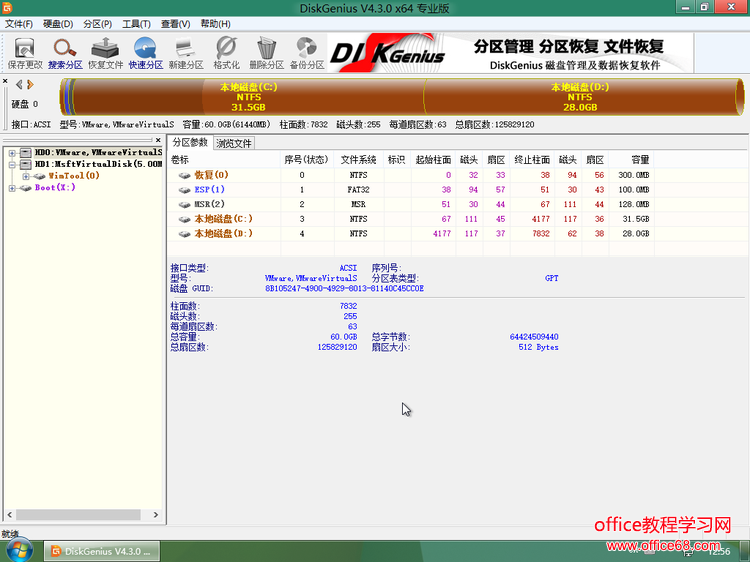Go to previous disk with left arrow
This screenshot has width=750, height=562.
pyautogui.click(x=19, y=85)
